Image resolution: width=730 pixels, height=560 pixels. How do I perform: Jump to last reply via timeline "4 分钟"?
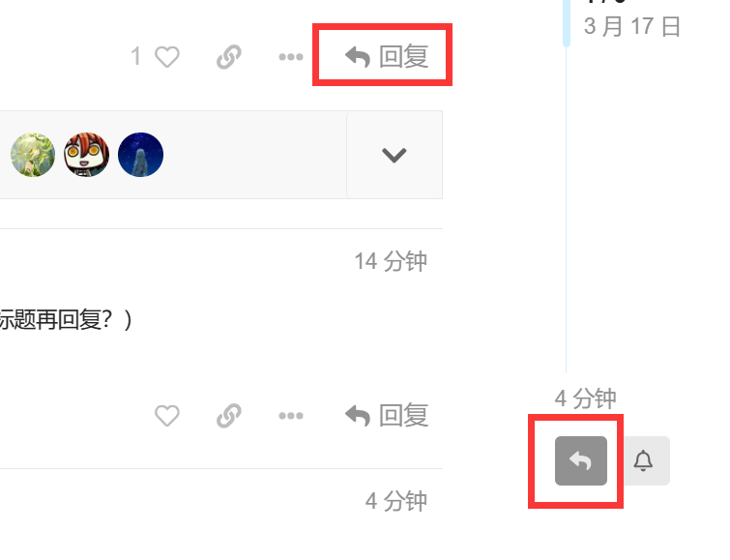(585, 398)
